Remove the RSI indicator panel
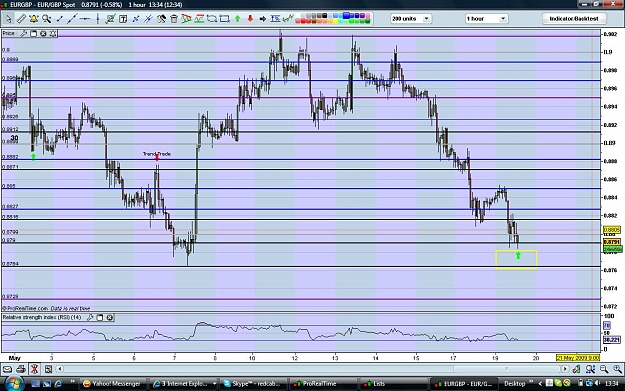 point(110,318)
